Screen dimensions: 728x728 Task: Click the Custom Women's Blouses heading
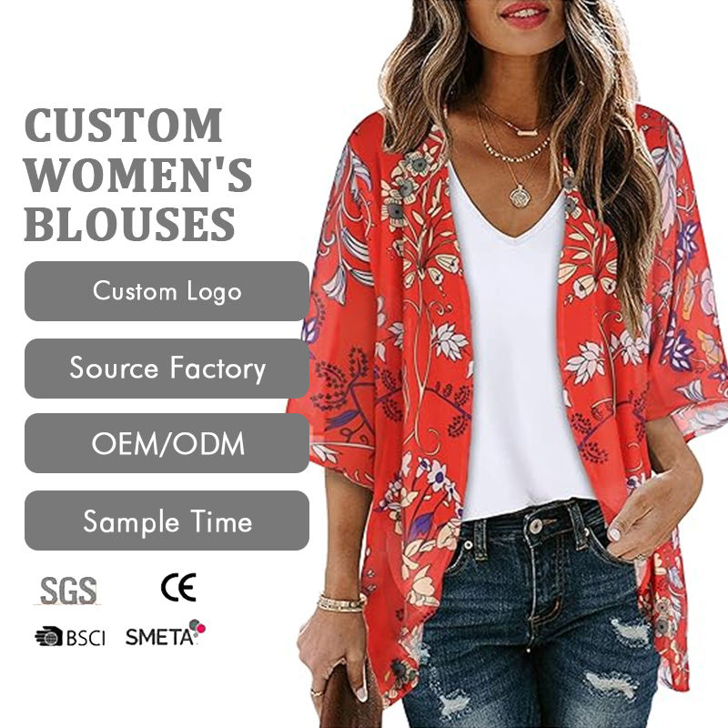138,174
